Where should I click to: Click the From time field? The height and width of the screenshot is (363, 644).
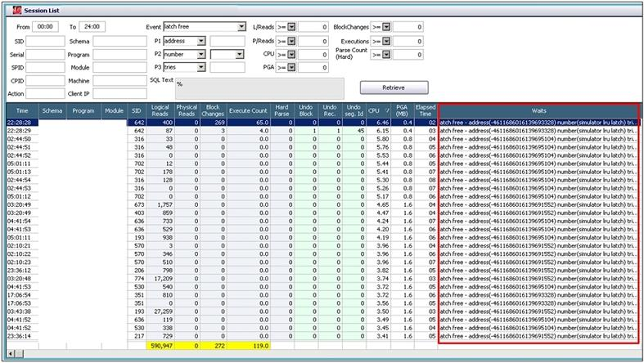[x=45, y=27]
